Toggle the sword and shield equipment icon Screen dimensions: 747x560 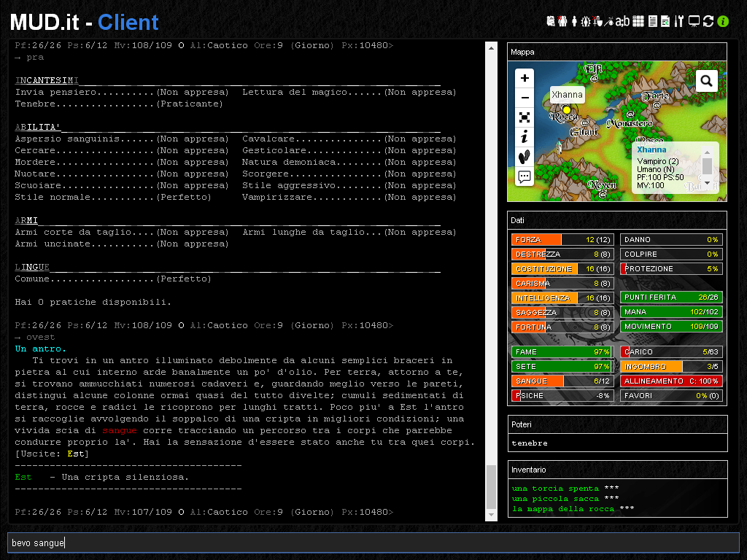tap(597, 21)
